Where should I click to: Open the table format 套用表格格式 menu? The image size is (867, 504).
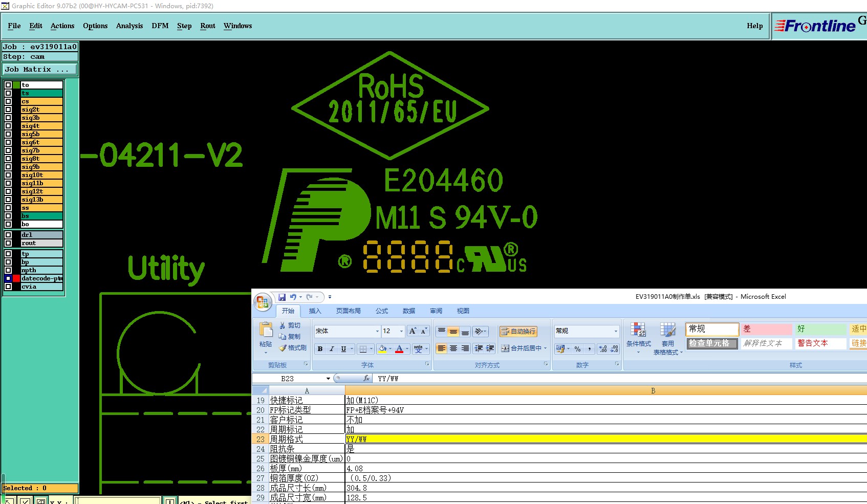[668, 339]
